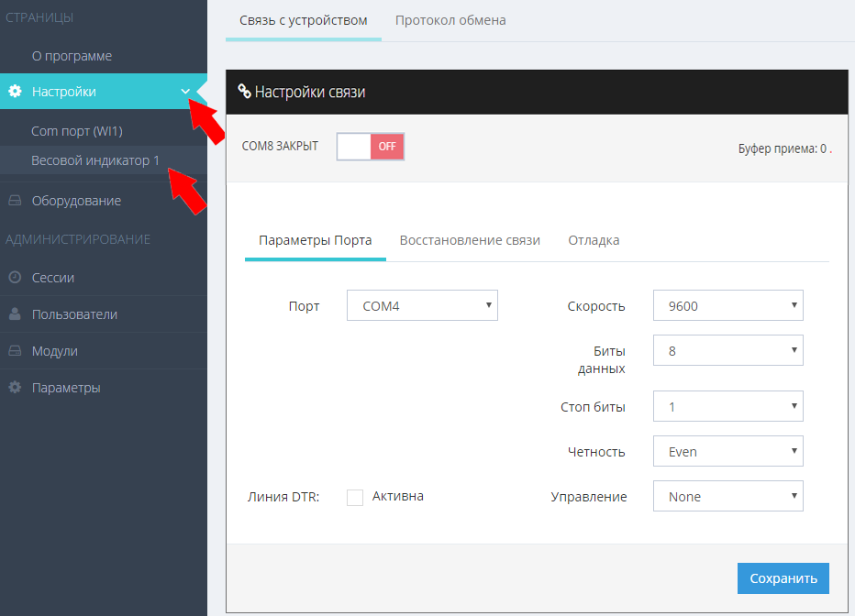This screenshot has width=855, height=616.
Task: Click the drive icon beside Модули
Action: coord(15,351)
